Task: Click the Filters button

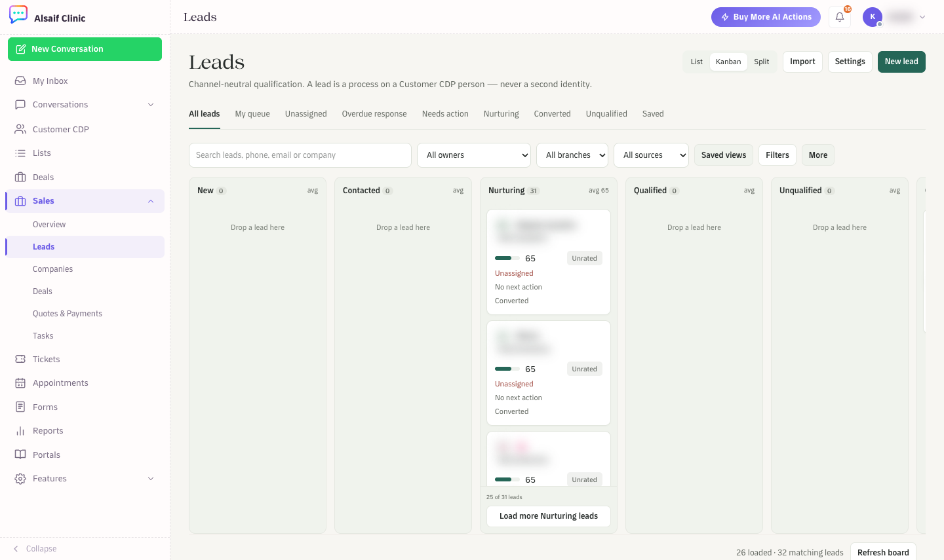Action: click(777, 155)
